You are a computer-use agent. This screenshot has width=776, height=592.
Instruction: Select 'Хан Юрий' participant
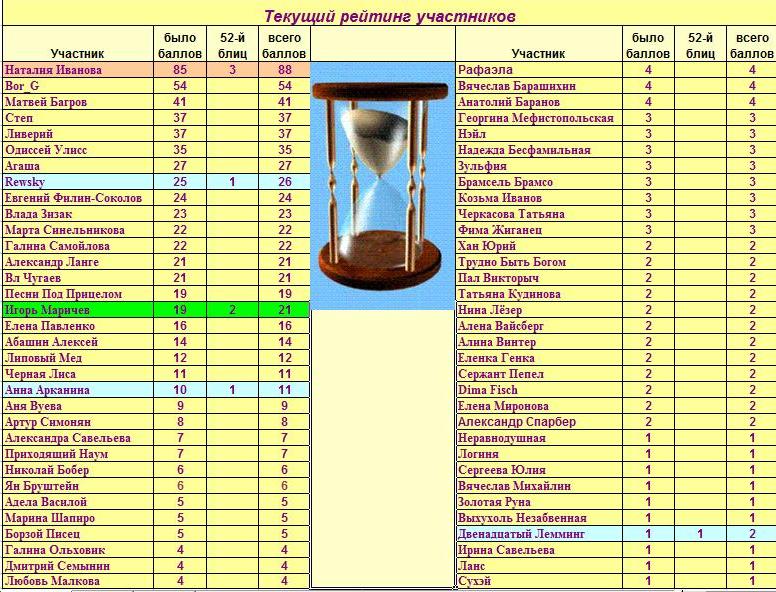538,246
